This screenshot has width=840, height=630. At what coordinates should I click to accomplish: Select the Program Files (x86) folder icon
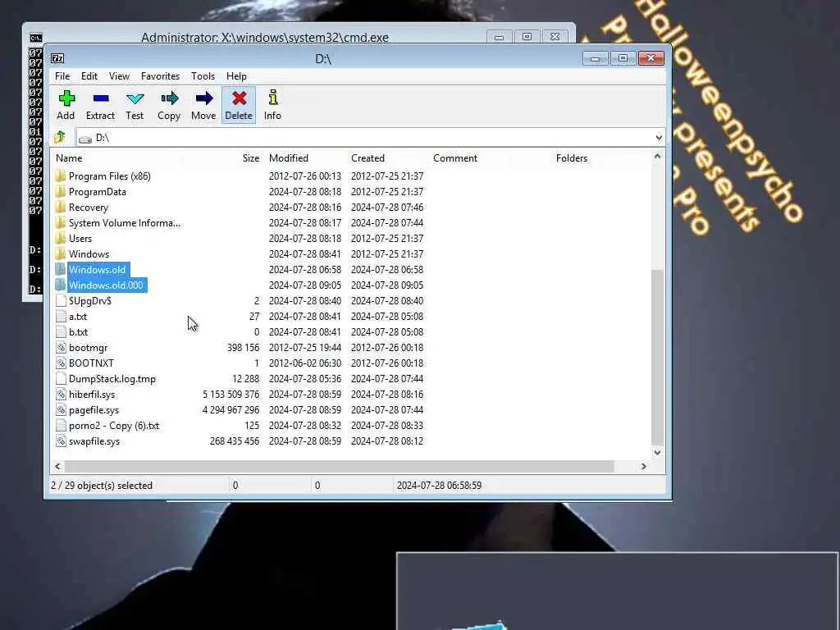[61, 176]
